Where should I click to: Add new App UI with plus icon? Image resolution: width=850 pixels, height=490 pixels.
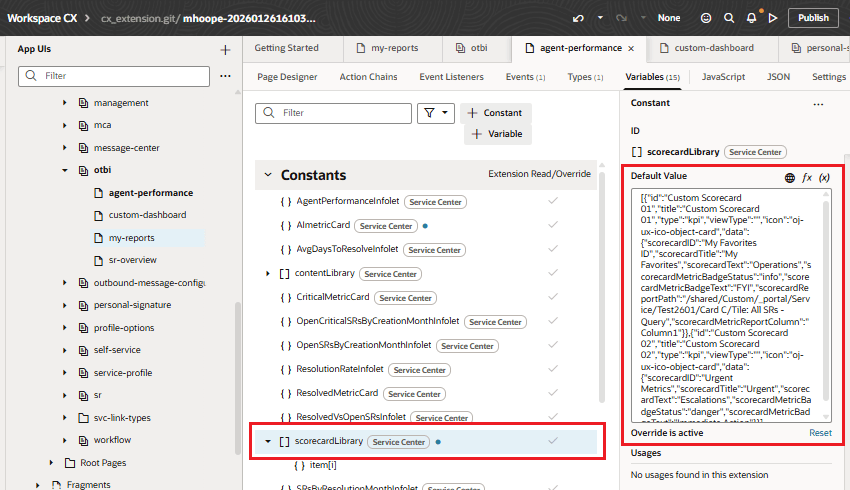coord(226,50)
